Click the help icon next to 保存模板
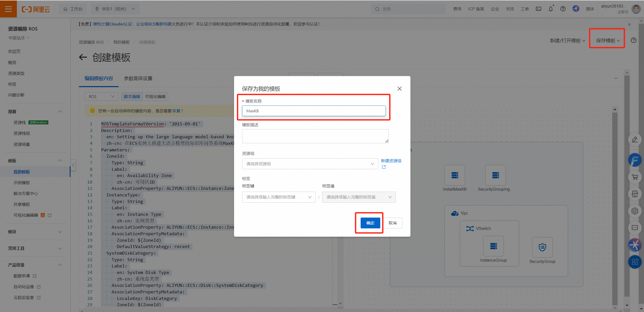The image size is (644, 312). (x=633, y=40)
